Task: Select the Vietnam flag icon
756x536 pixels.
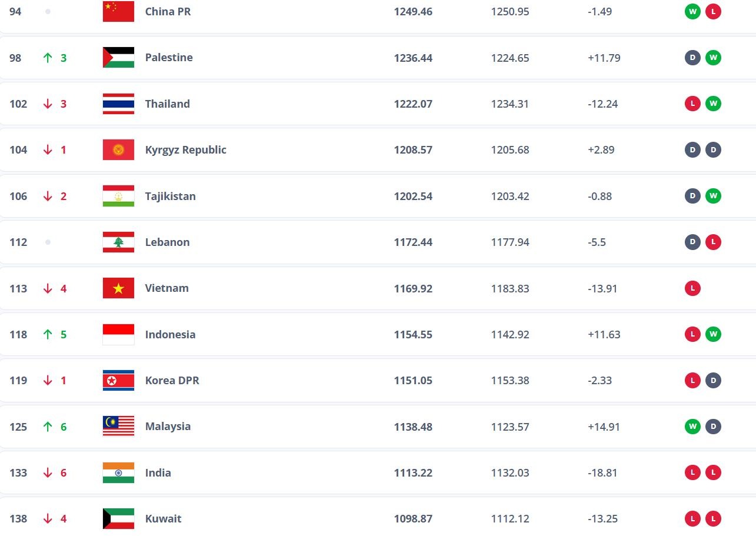Action: [118, 288]
